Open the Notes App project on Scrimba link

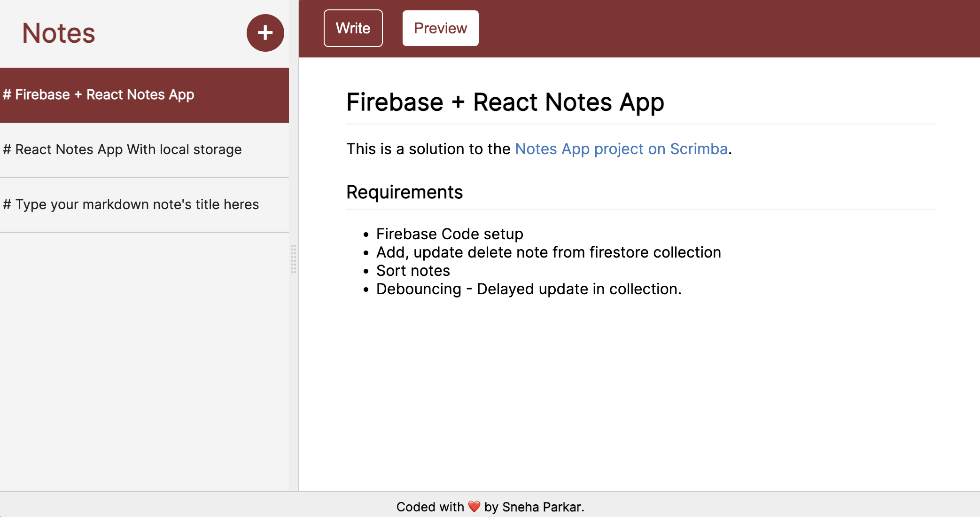[x=621, y=149]
